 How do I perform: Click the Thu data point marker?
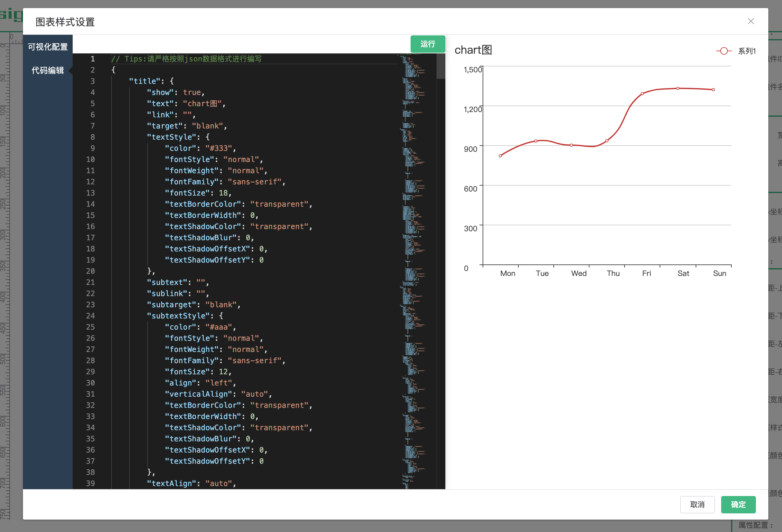point(607,141)
